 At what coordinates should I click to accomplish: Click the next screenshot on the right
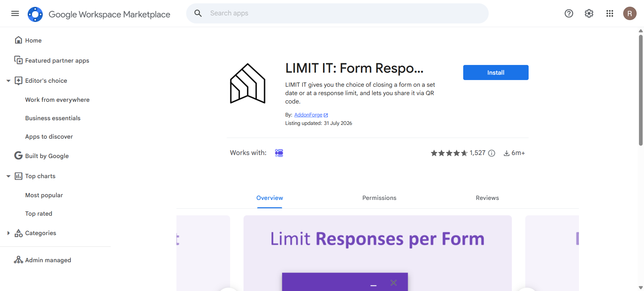[552, 253]
